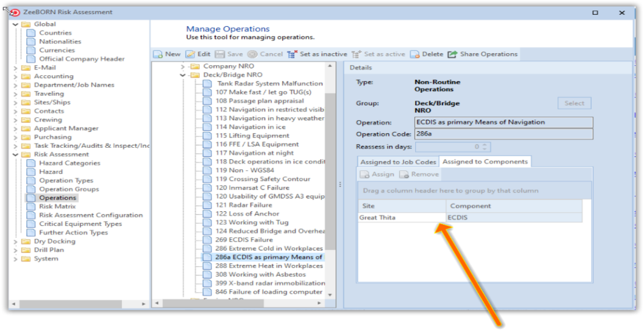The height and width of the screenshot is (331, 644).
Task: Click the Delete operation icon
Action: (415, 54)
